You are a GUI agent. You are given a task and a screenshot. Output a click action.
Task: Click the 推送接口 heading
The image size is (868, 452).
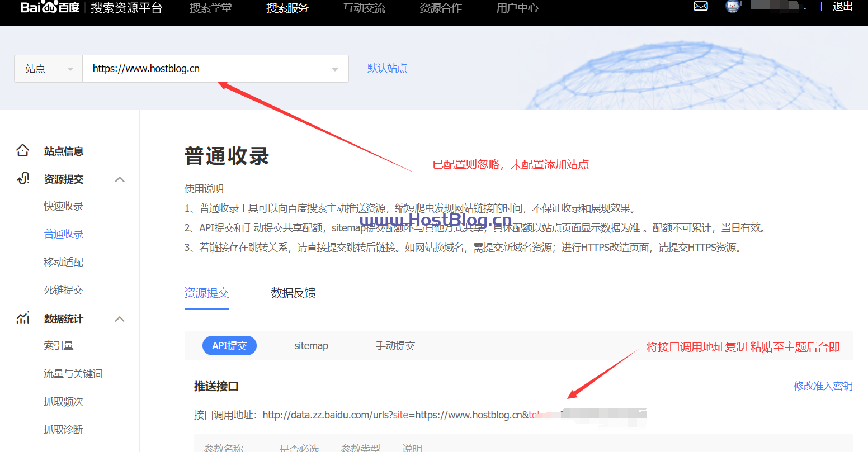pyautogui.click(x=216, y=386)
